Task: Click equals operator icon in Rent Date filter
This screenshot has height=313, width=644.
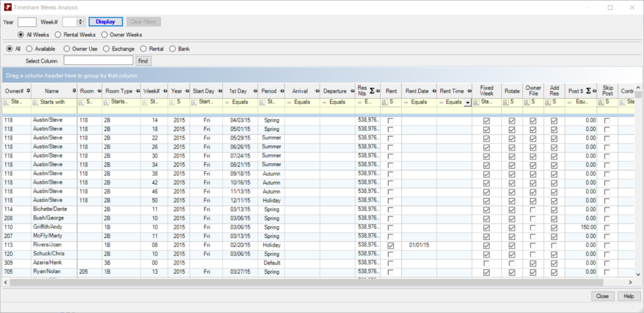Action: click(x=406, y=102)
